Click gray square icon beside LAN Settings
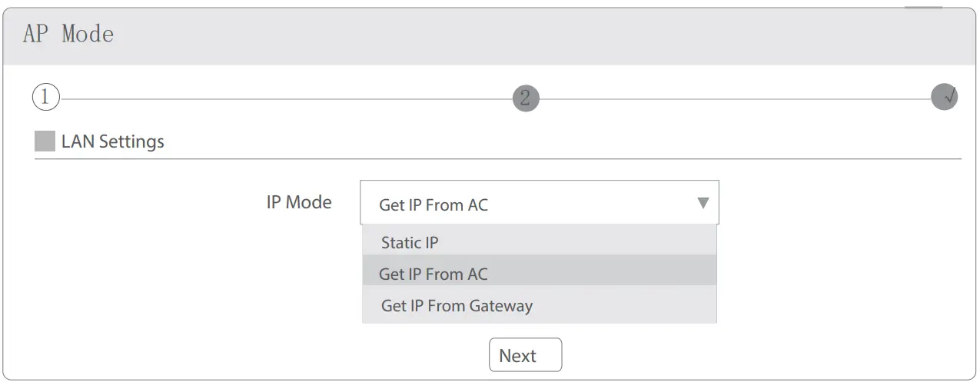 click(x=45, y=141)
